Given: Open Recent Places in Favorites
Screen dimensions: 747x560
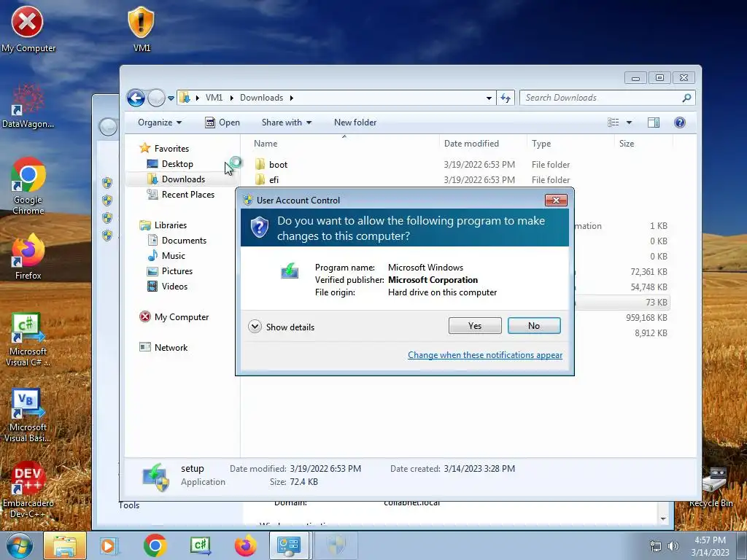Looking at the screenshot, I should tap(181, 194).
